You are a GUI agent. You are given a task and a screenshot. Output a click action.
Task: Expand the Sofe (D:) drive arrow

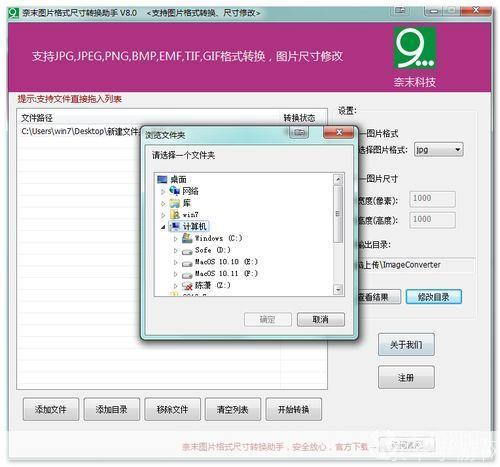point(175,250)
